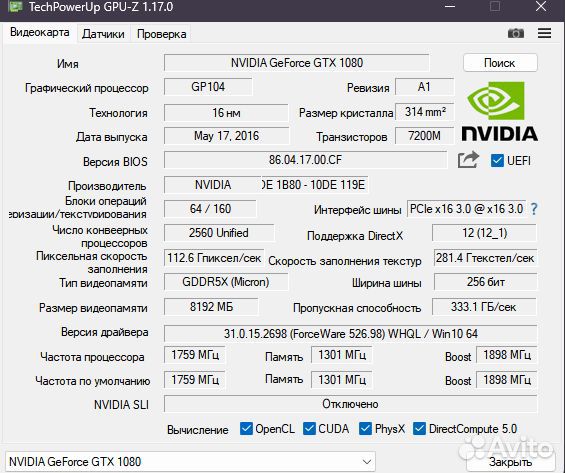Viewport: 565px width, 473px height.
Task: Click GPU-Z app icon in title bar
Action: (x=15, y=6)
